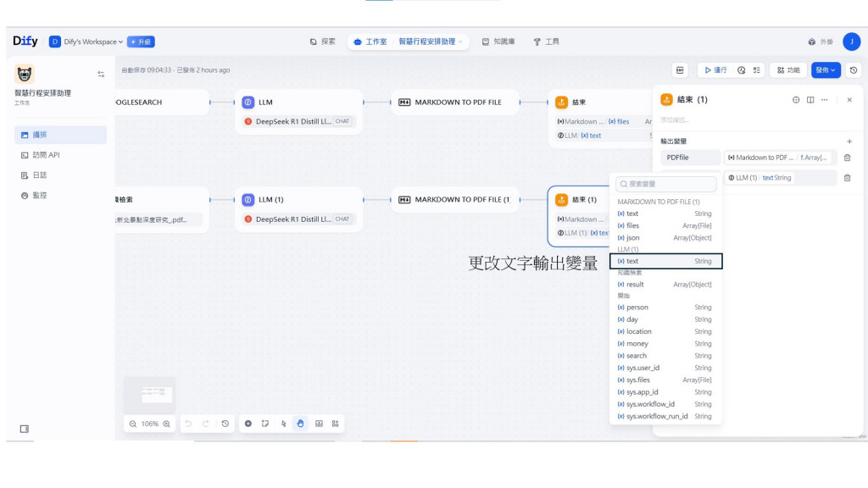Delete the LLM (1) text output variable
Image resolution: width=868 pixels, height=488 pixels.
pos(847,178)
